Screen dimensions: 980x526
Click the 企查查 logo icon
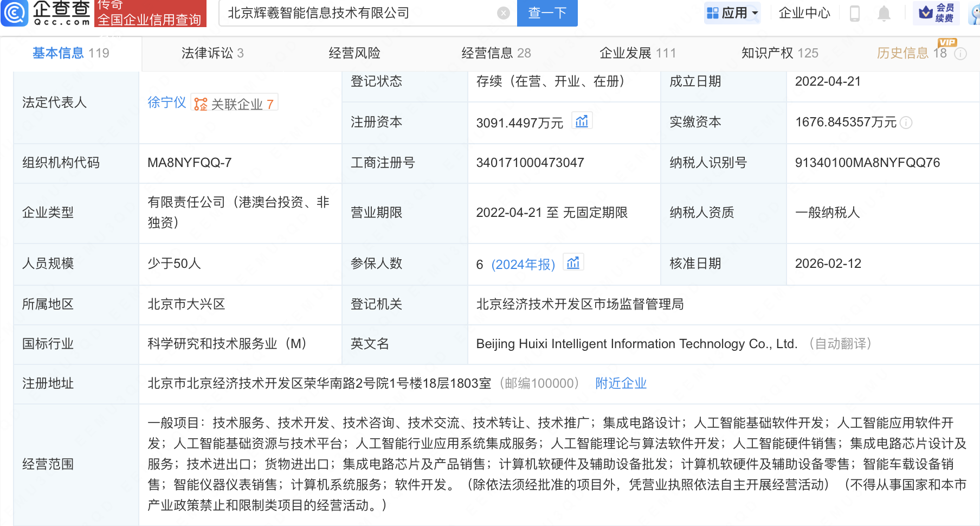click(x=15, y=14)
